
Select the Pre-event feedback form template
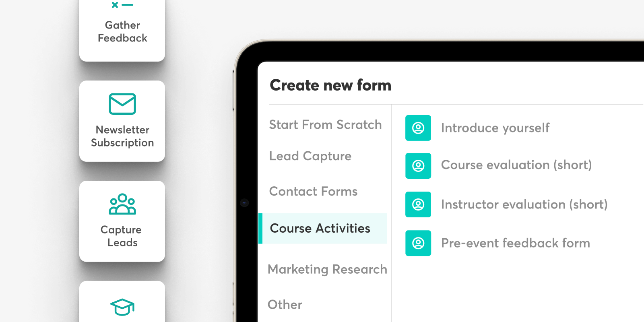click(516, 243)
